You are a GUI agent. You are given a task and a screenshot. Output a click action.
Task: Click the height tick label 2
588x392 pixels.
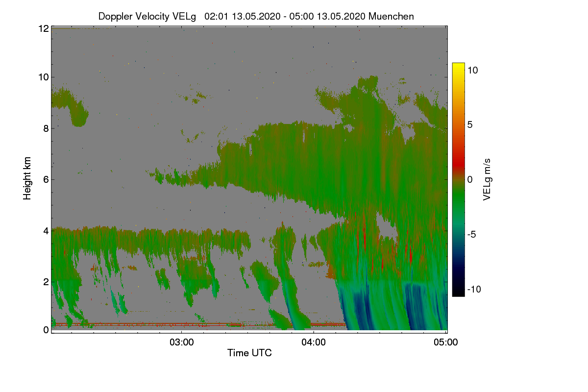click(46, 281)
